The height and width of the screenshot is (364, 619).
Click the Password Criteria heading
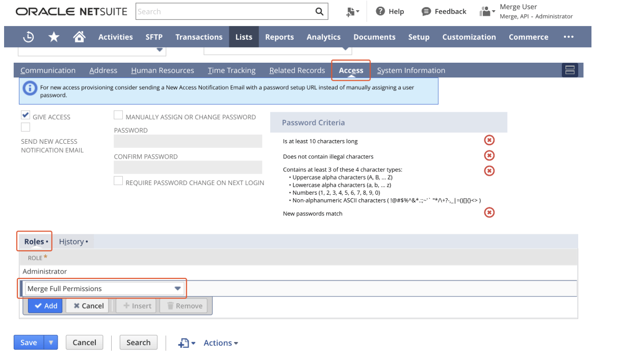click(313, 122)
